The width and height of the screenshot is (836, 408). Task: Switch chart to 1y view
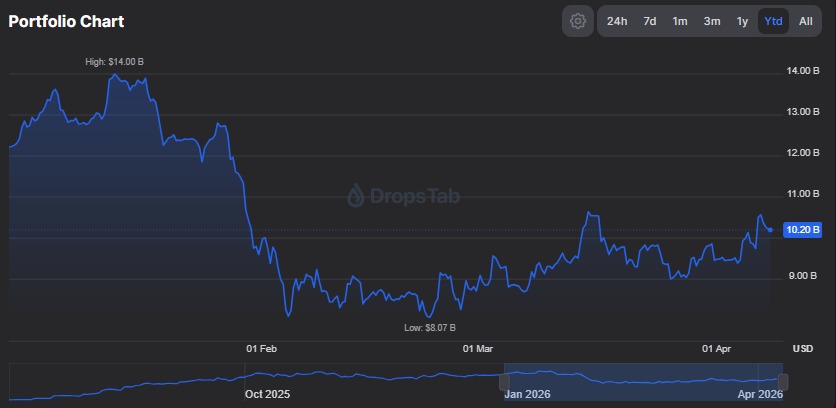(742, 21)
